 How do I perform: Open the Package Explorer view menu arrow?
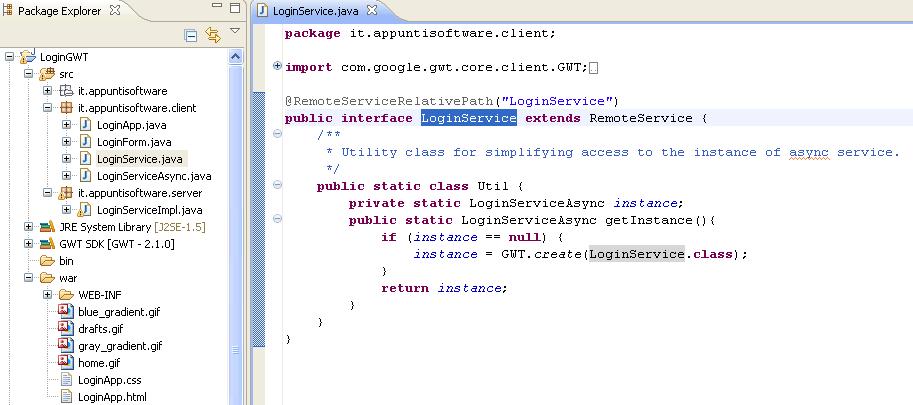coord(235,31)
